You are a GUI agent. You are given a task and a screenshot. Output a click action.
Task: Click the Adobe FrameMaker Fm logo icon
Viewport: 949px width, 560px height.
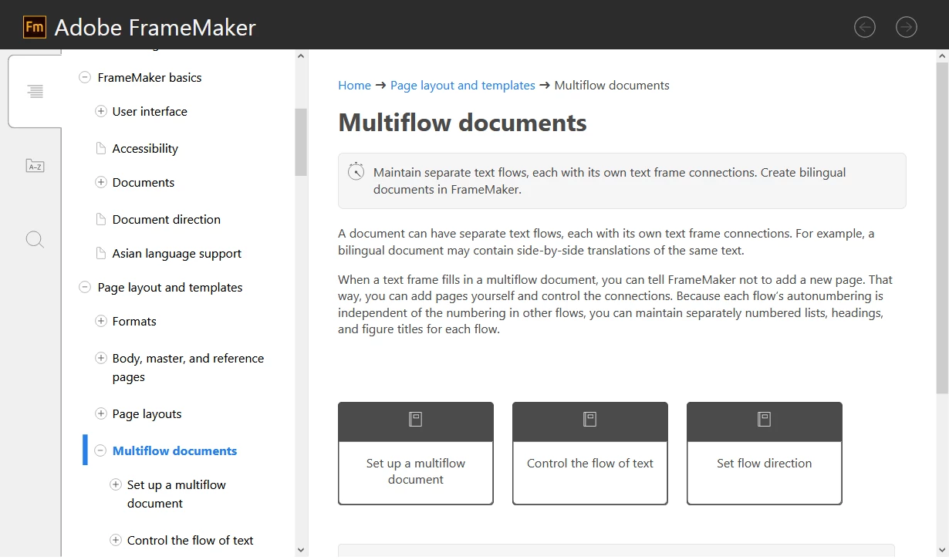click(x=35, y=28)
